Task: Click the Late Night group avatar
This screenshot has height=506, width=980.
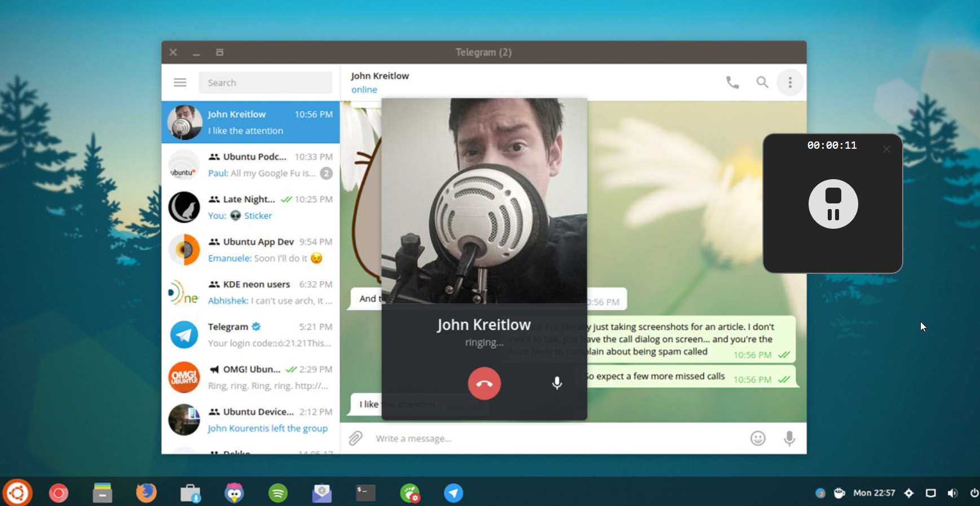Action: (184, 207)
